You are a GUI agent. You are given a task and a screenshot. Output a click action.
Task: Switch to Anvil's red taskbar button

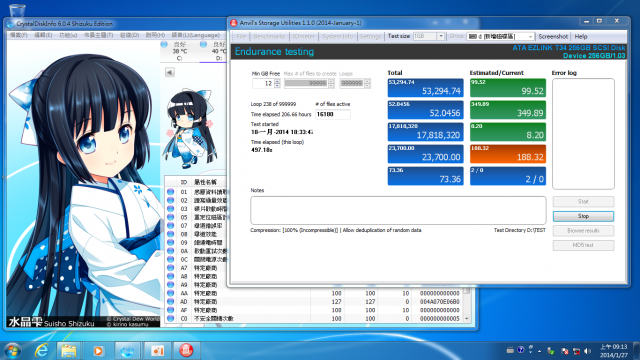(186, 350)
